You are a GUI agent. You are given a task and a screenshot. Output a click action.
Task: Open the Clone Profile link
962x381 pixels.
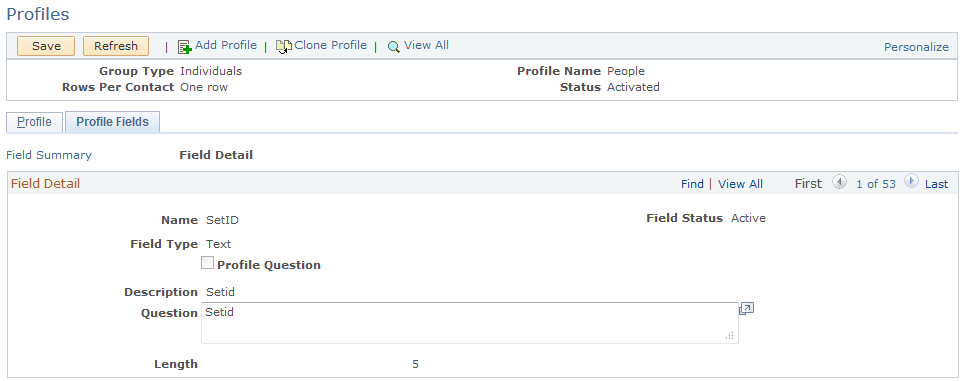(331, 45)
